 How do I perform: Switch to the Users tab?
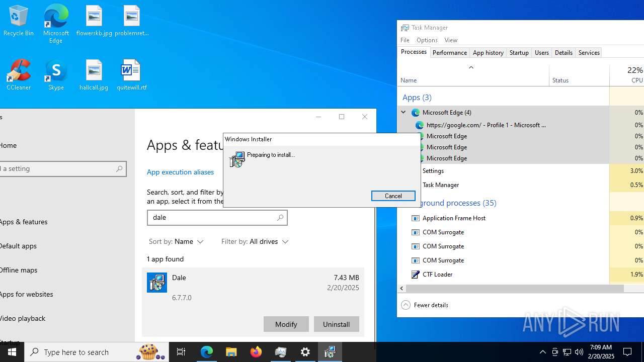coord(542,53)
